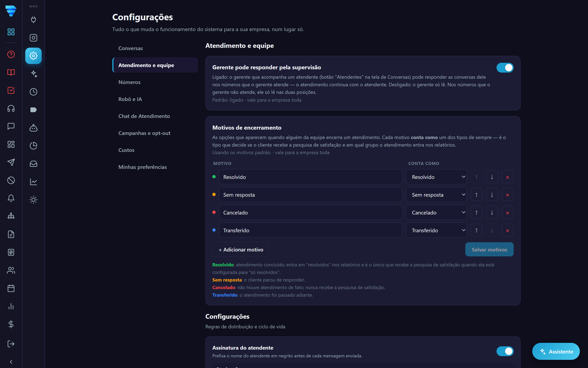Image resolution: width=588 pixels, height=368 pixels.
Task: Toggle Gerente pode responder pela supervisão switch
Action: coord(505,68)
